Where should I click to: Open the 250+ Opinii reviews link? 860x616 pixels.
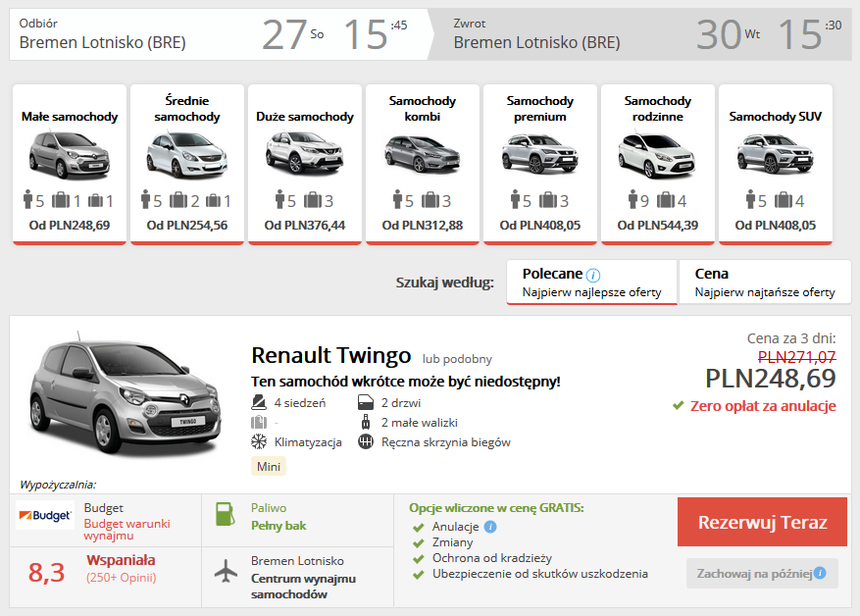(x=122, y=578)
